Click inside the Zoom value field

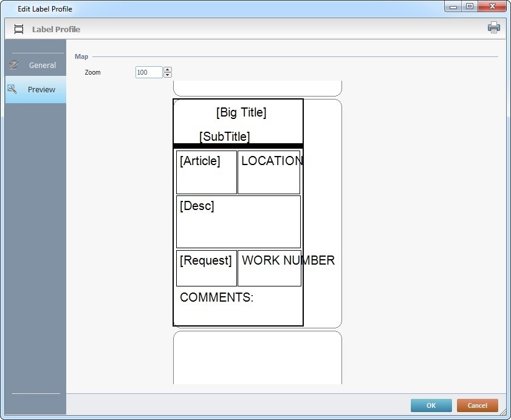click(148, 72)
